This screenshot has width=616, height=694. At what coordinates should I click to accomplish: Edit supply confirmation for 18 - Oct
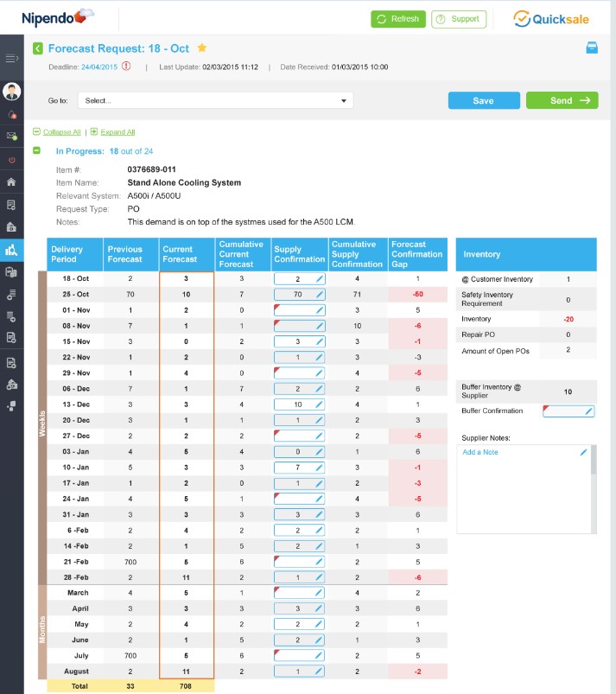[x=320, y=279]
